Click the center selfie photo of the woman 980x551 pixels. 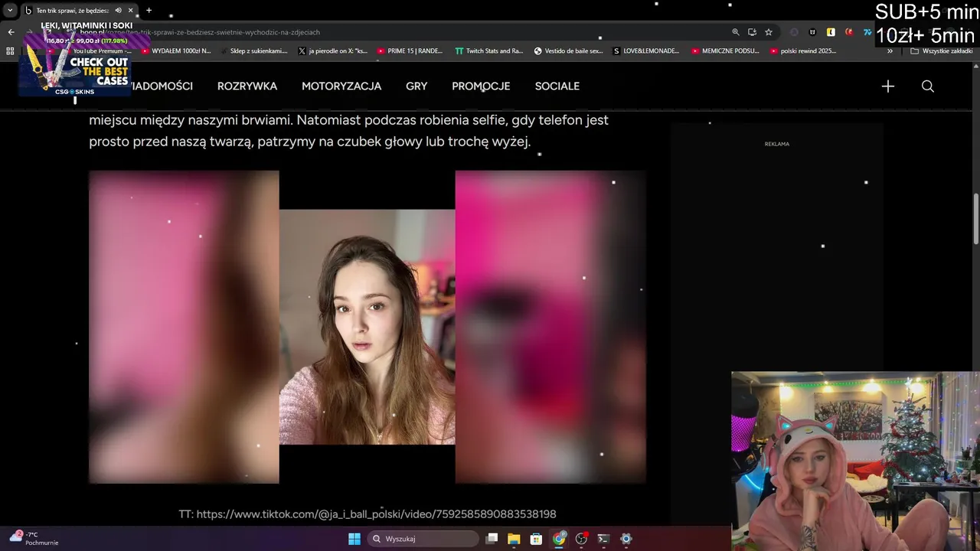click(x=367, y=327)
